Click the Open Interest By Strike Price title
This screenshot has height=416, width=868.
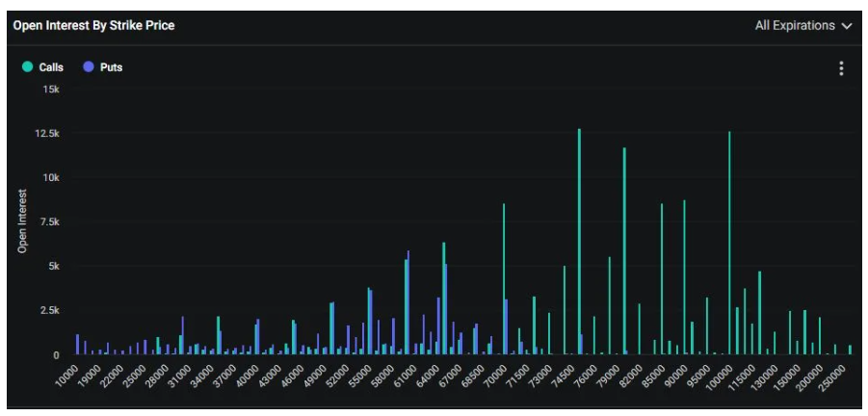click(x=93, y=26)
